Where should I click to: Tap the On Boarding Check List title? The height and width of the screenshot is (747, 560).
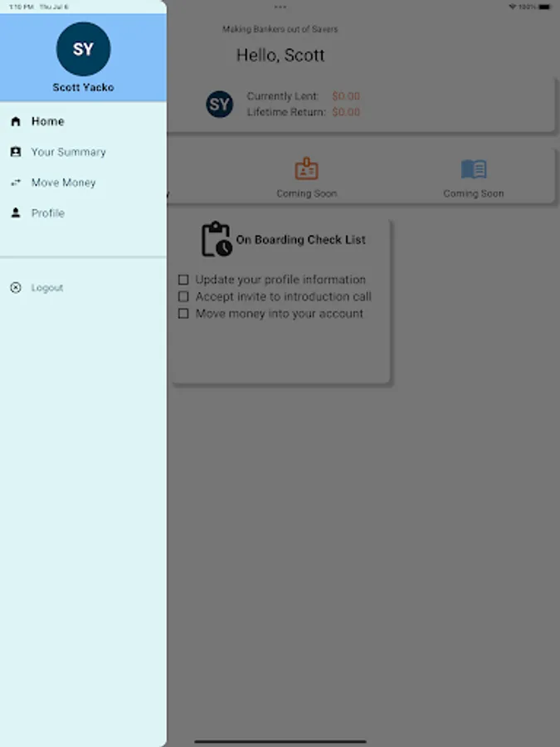301,240
